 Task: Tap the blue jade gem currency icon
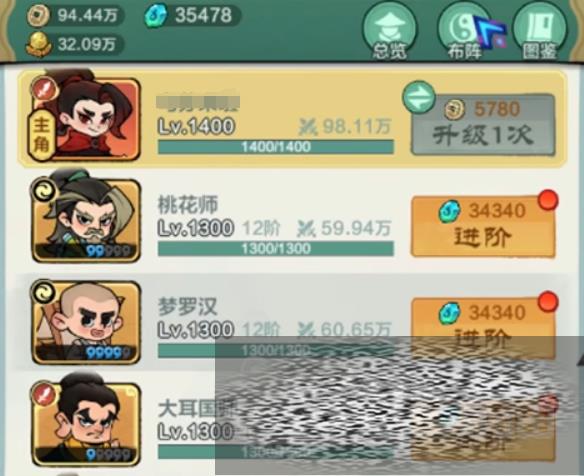pos(155,16)
